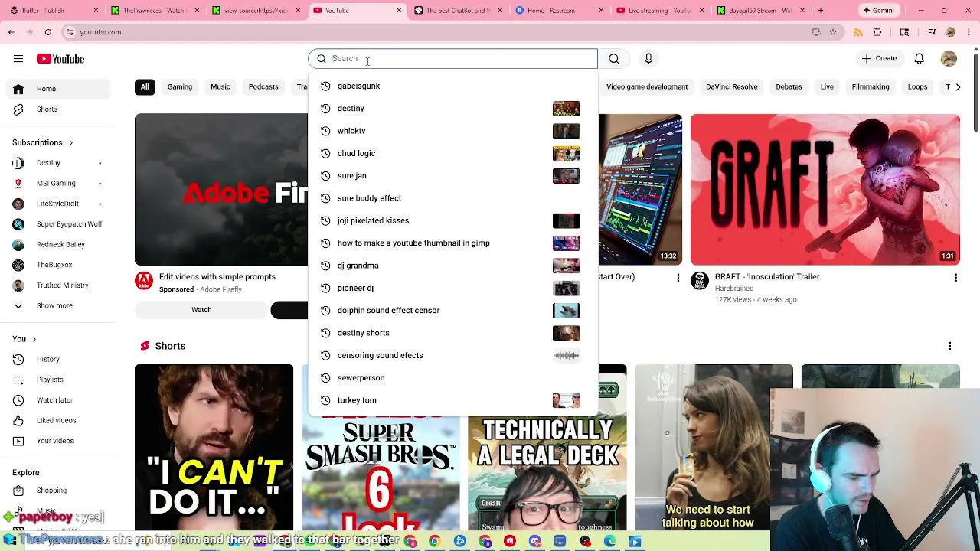
Task: Open Truthed Ministry subscription
Action: 58,285
